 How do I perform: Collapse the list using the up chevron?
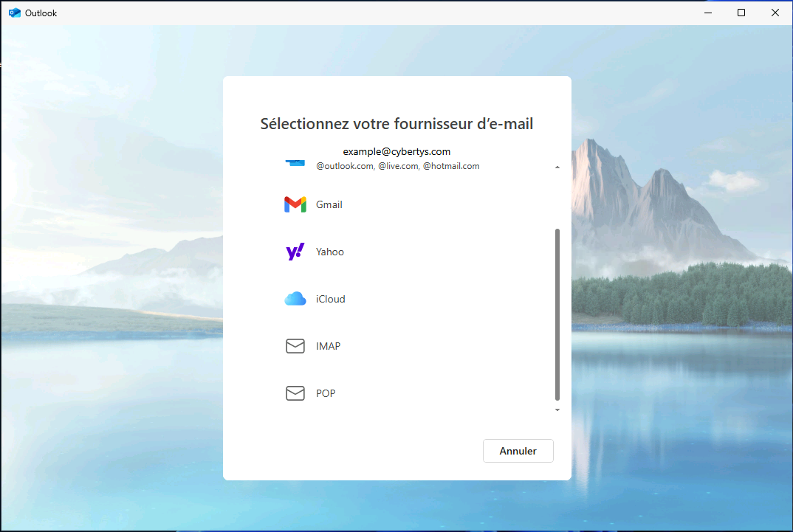pyautogui.click(x=557, y=167)
